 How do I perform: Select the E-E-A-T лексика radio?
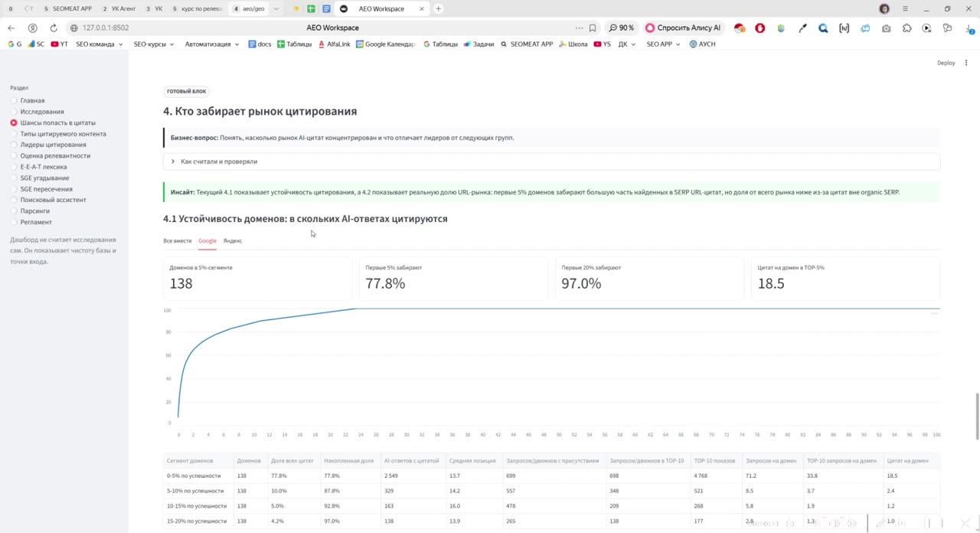pos(14,167)
